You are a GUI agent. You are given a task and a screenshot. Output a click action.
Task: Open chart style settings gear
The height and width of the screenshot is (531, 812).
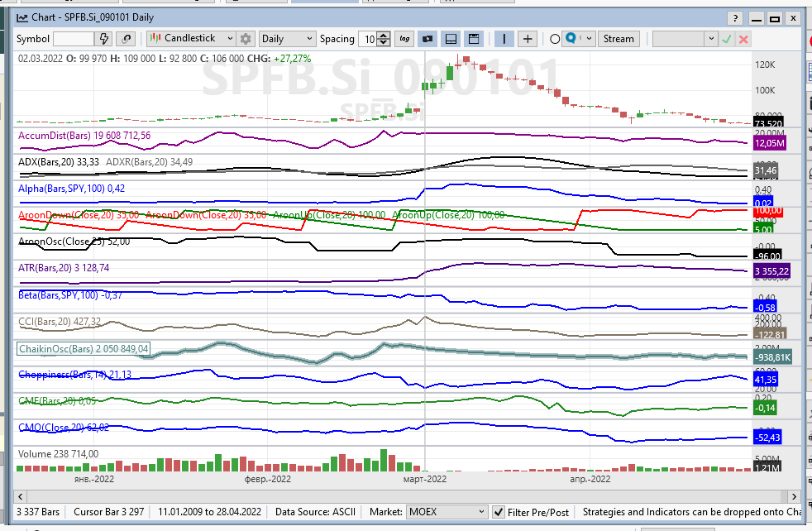pos(245,39)
